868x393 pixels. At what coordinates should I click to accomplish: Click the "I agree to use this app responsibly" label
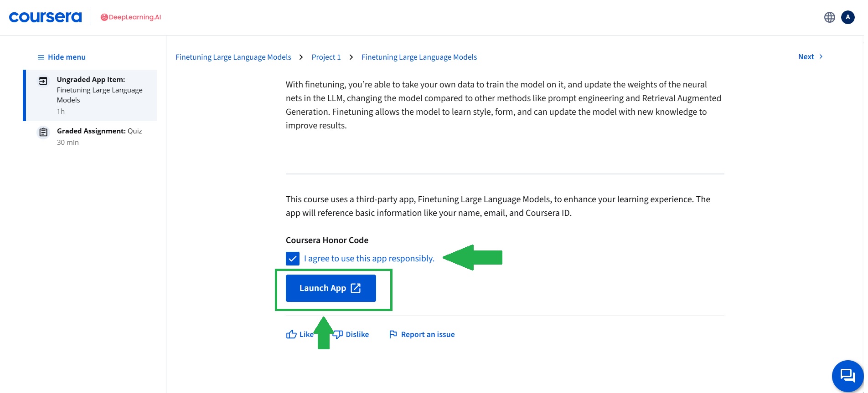[x=369, y=259]
